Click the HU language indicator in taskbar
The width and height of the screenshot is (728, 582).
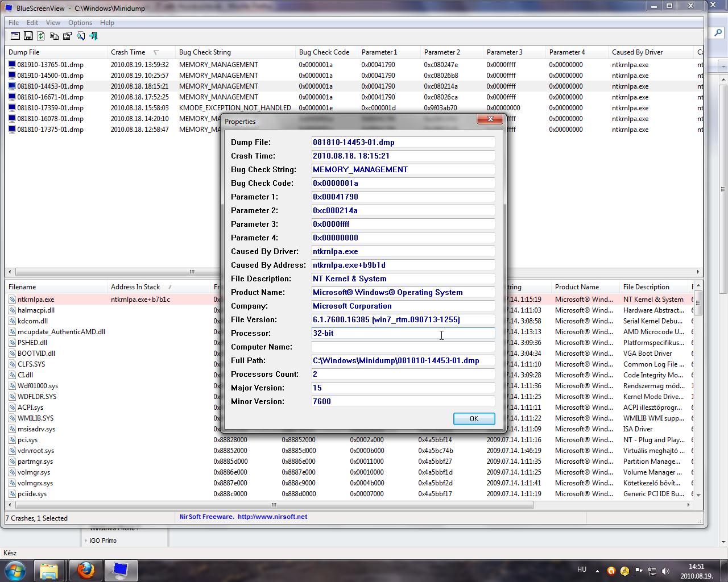pos(582,569)
